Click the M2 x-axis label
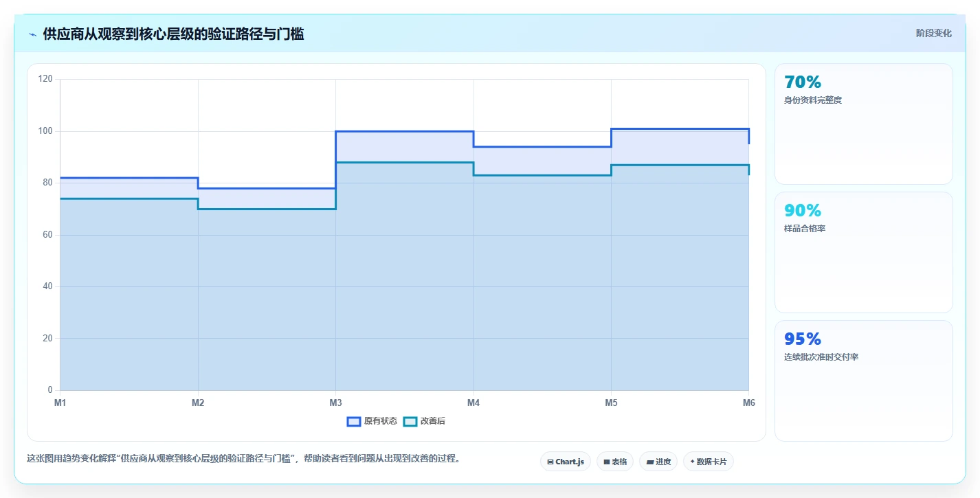 tap(198, 403)
